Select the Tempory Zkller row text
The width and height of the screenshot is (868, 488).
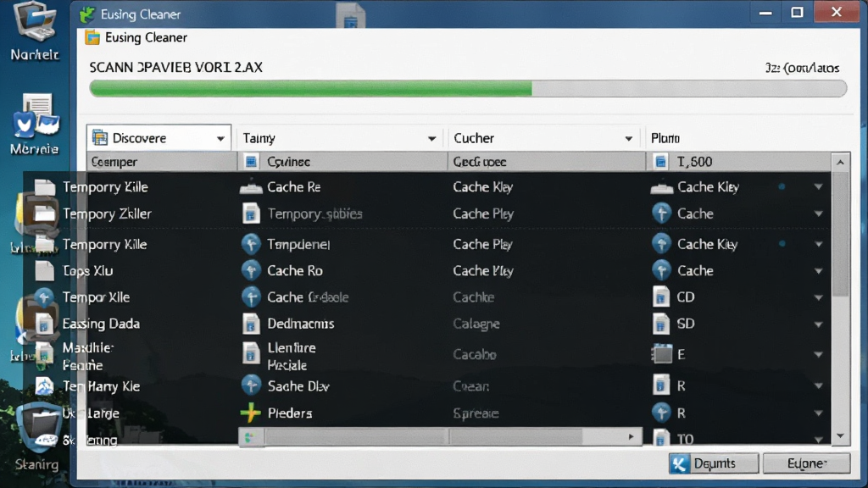(x=107, y=213)
